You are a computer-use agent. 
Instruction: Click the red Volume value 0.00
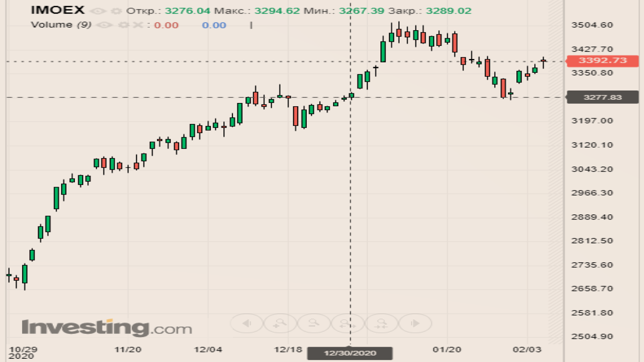[x=166, y=25]
